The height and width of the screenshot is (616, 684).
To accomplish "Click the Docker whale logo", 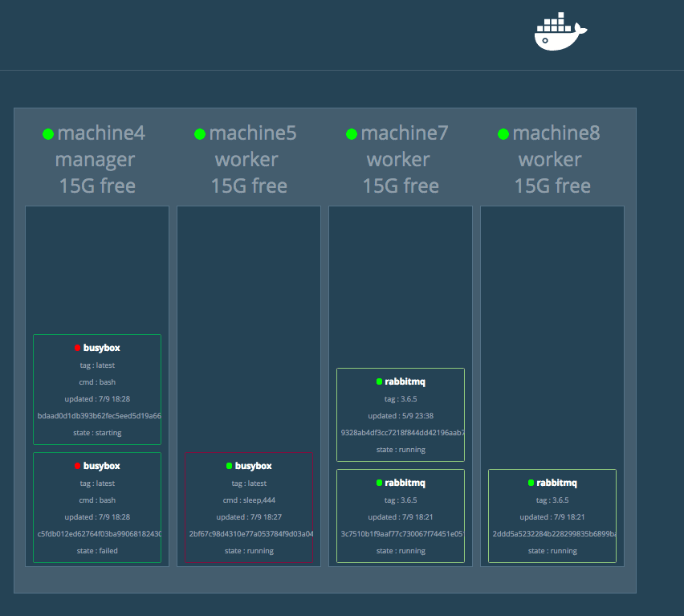I will pos(560,32).
